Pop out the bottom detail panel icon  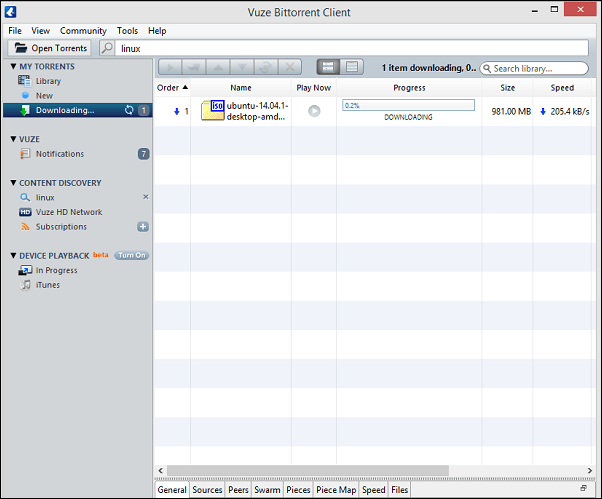pos(583,488)
